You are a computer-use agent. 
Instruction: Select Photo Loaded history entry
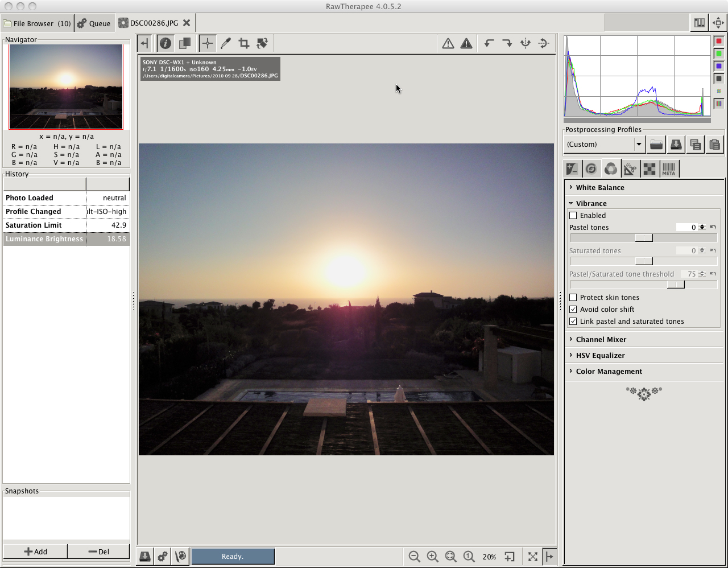pyautogui.click(x=67, y=198)
